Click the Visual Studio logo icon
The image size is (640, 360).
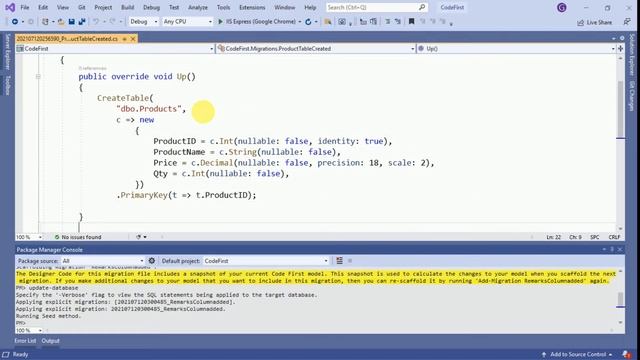(10, 7)
